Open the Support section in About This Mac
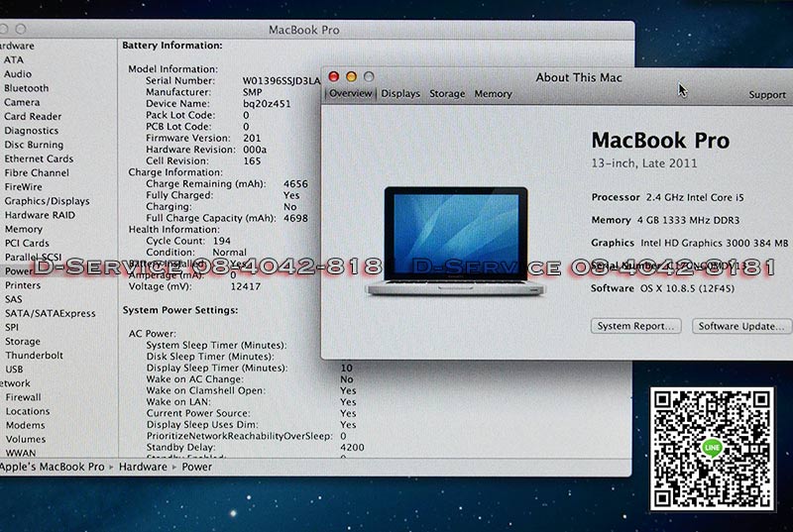Viewport: 793px width, 532px height. click(x=767, y=95)
